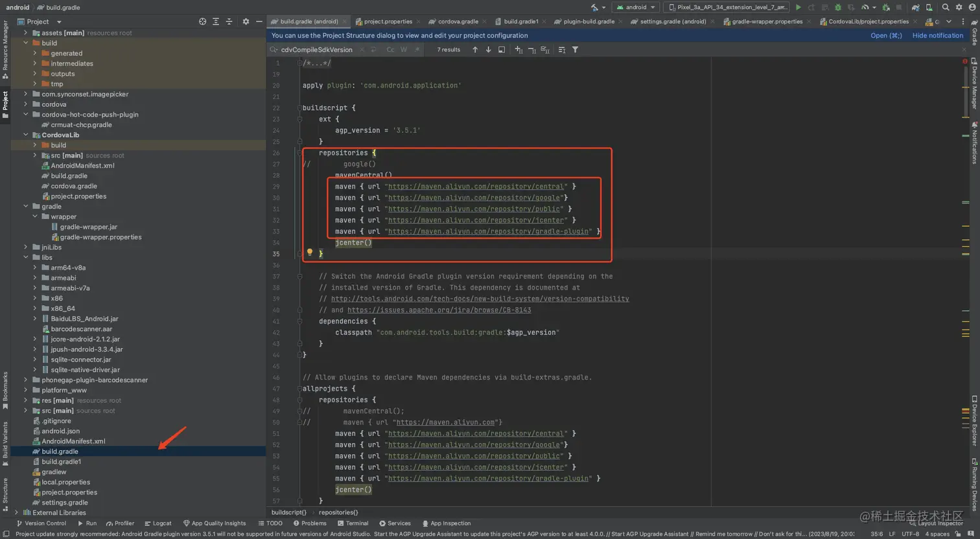Viewport: 980px width, 539px height.
Task: Click UTF-8 encoding in status bar
Action: click(910, 534)
